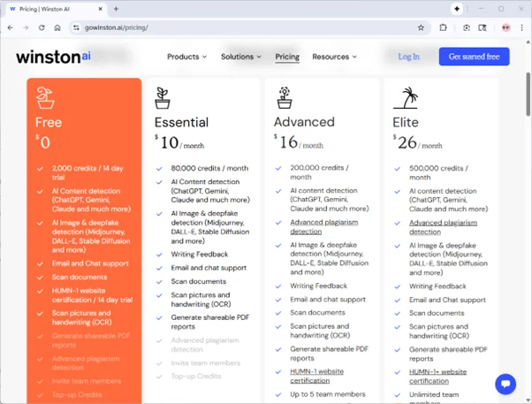532x404 pixels.
Task: Open the chat support bubble
Action: (505, 384)
